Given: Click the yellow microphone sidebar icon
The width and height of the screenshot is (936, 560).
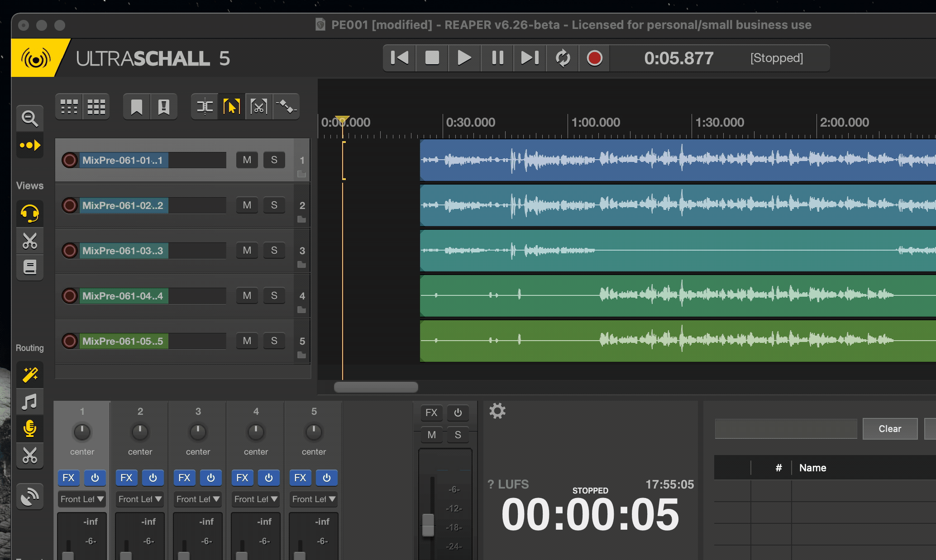Looking at the screenshot, I should point(30,428).
